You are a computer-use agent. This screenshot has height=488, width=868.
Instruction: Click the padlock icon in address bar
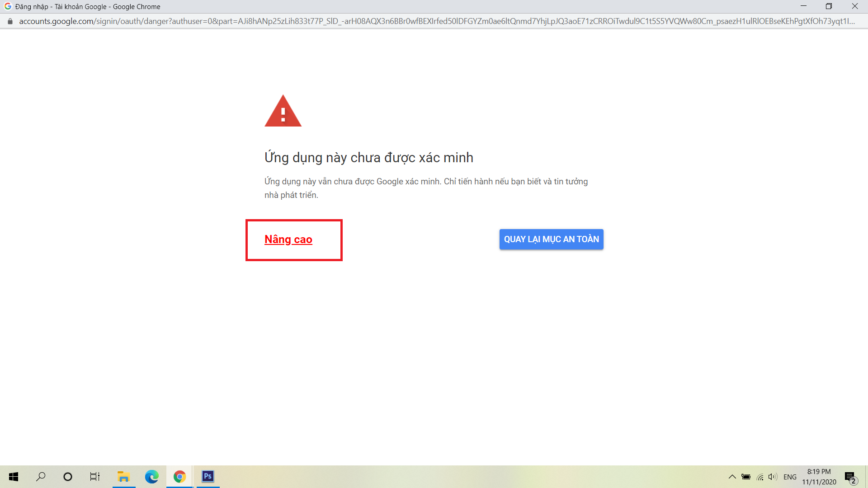[x=10, y=21]
